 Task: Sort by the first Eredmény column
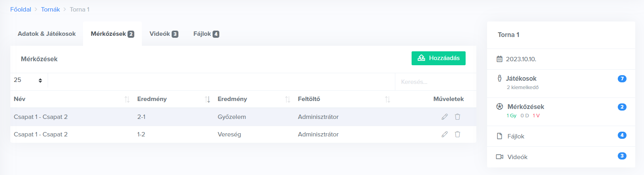(x=207, y=99)
